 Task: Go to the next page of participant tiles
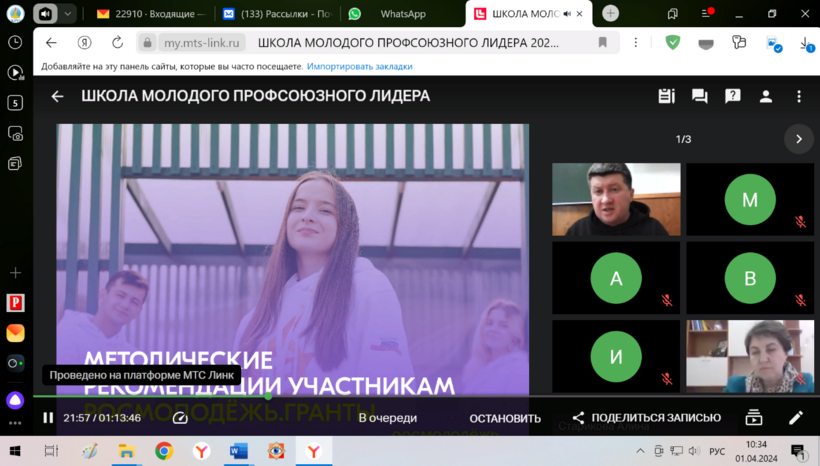(799, 139)
